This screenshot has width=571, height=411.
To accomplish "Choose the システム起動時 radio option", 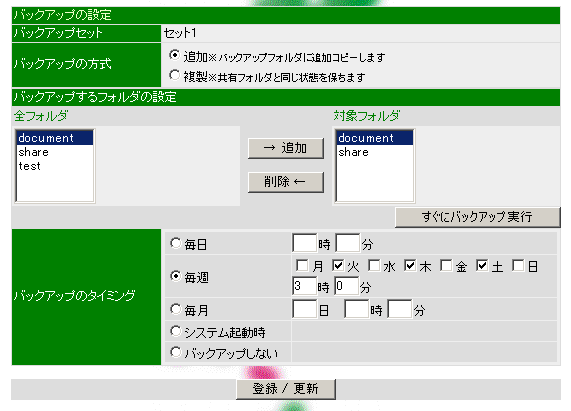I will tap(176, 331).
